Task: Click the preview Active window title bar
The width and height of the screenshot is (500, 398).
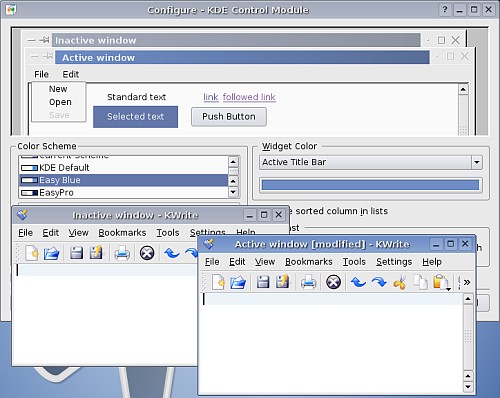Action: point(242,57)
